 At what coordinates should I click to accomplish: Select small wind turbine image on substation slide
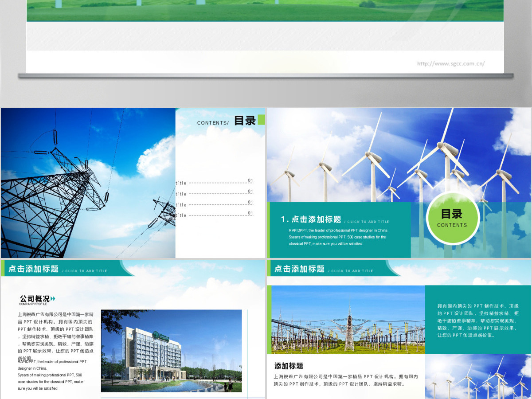478,376
